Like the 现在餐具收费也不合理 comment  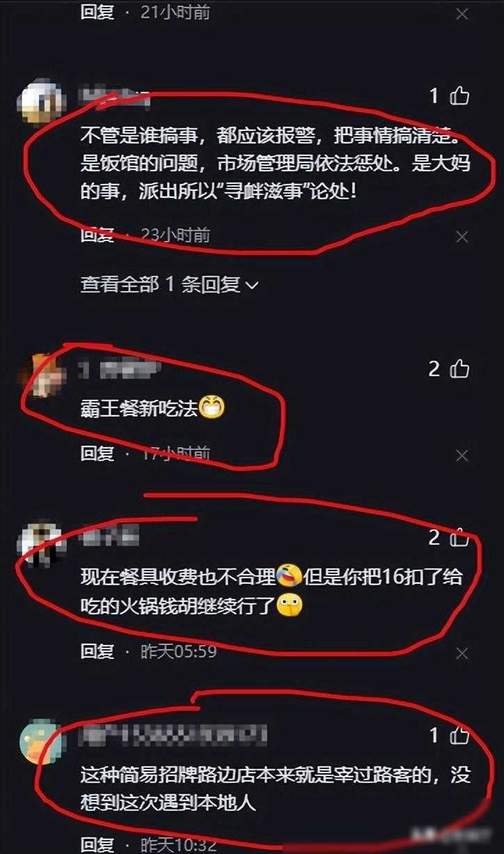click(459, 538)
